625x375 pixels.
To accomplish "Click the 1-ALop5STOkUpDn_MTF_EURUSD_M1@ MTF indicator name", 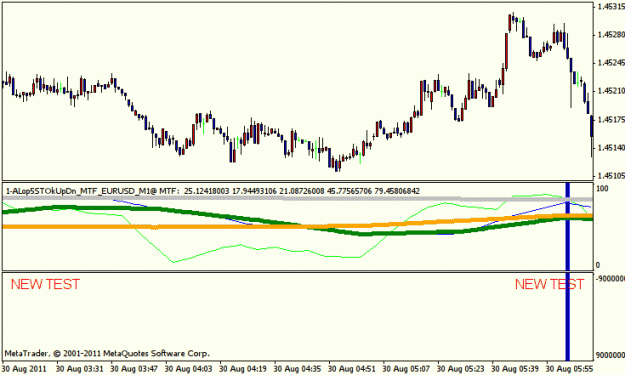I will click(x=92, y=191).
